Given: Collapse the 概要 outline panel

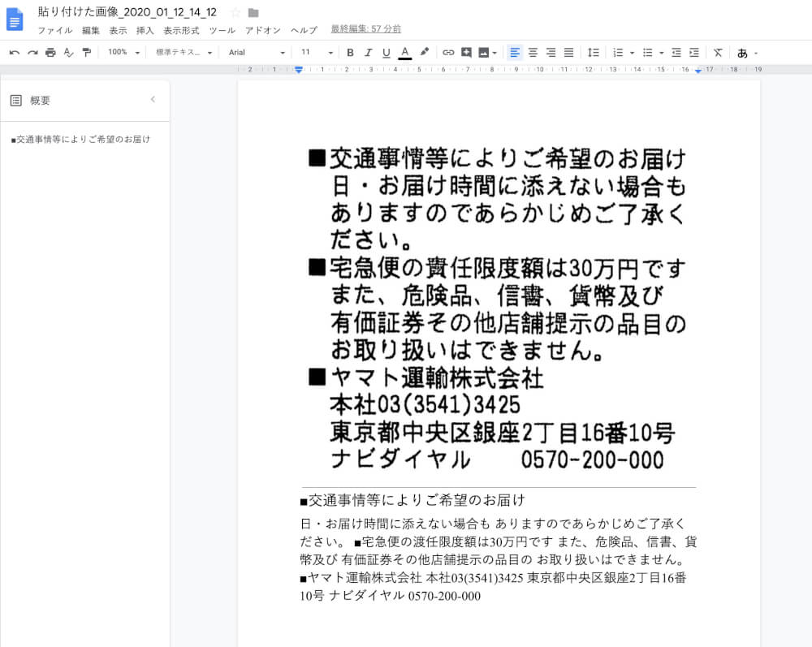Looking at the screenshot, I should pyautogui.click(x=153, y=99).
